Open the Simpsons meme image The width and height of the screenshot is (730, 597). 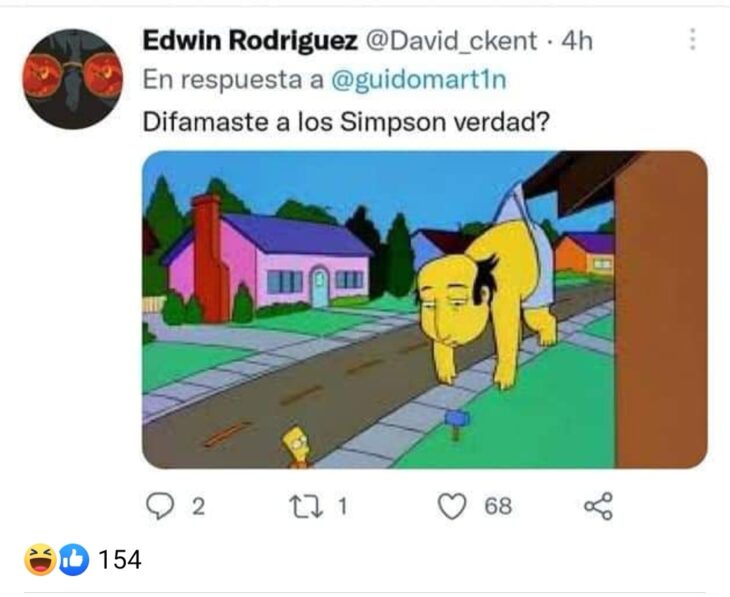425,309
